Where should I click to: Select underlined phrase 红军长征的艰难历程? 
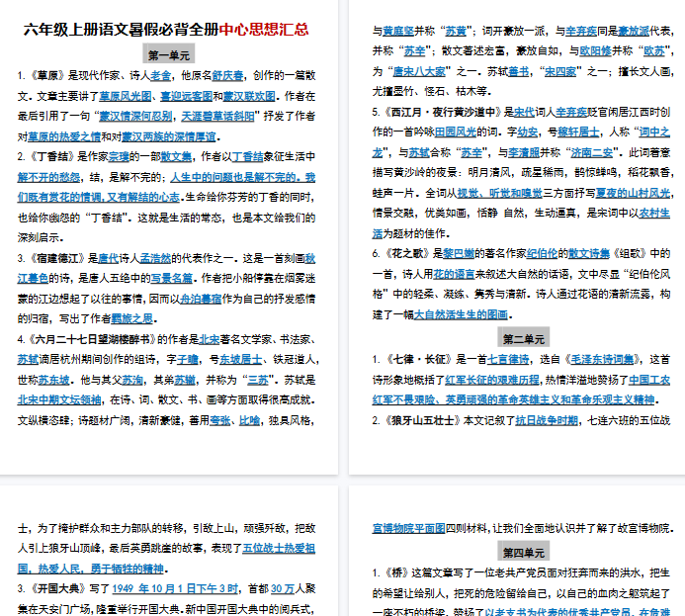492,380
